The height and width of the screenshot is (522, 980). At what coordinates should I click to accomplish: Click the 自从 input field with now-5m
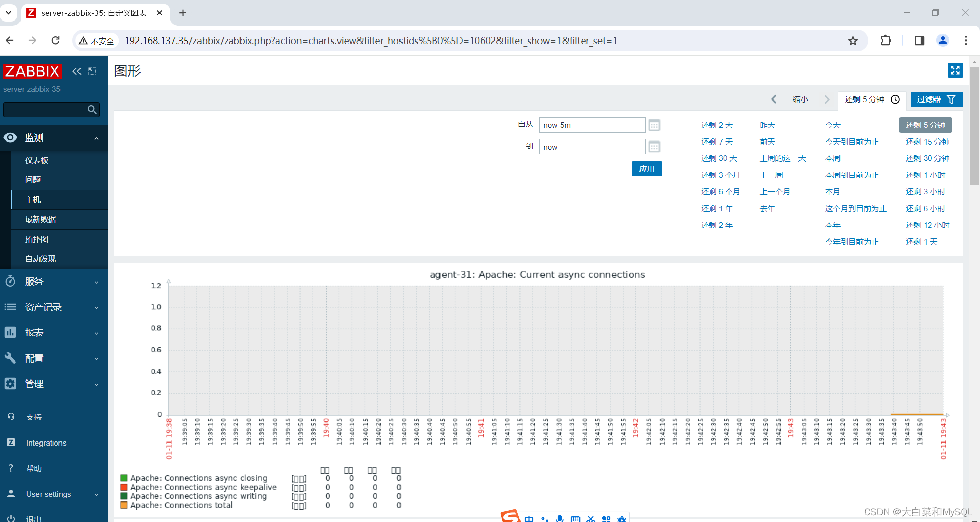592,125
